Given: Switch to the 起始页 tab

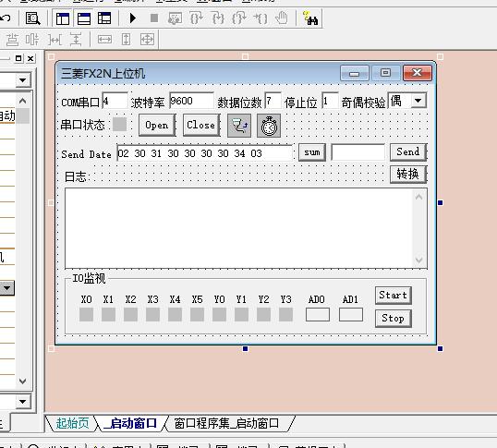Looking at the screenshot, I should [72, 423].
